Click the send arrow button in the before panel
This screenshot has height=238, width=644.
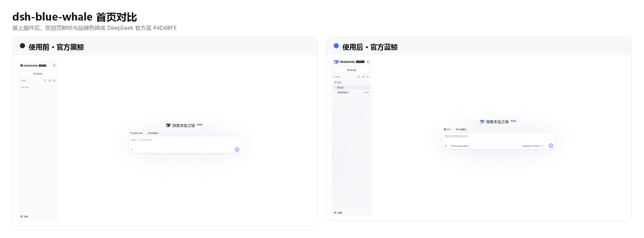click(x=237, y=149)
